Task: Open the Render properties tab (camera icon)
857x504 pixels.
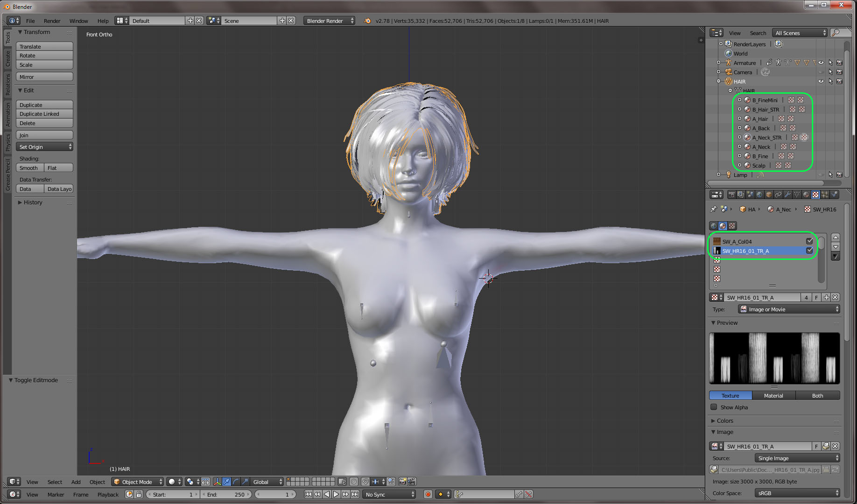Action: [731, 195]
